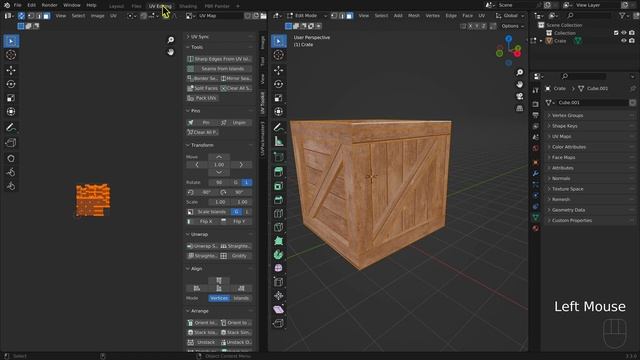Click the Flip X button
640x360 pixels.
(x=202, y=222)
